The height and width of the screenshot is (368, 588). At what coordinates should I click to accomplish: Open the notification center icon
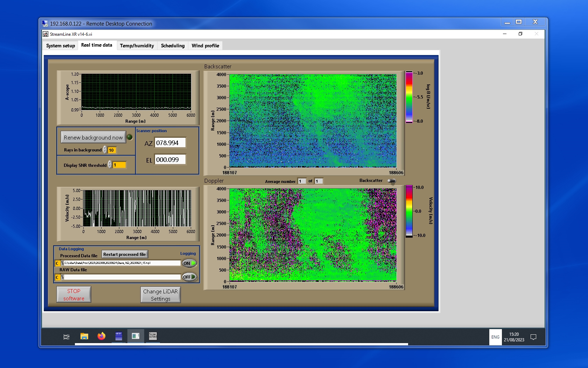coord(533,337)
